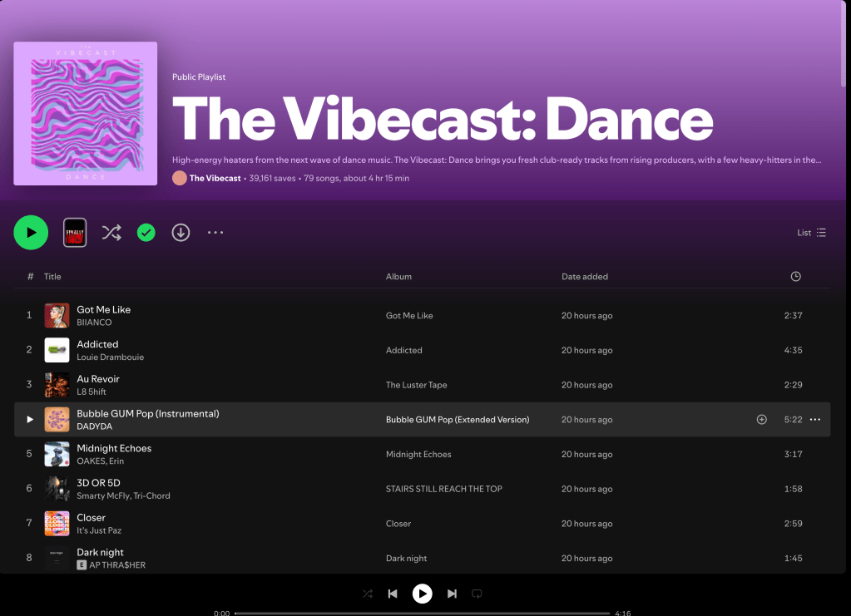Open the AP THRA$HER artist page
This screenshot has width=851, height=616.
[117, 565]
